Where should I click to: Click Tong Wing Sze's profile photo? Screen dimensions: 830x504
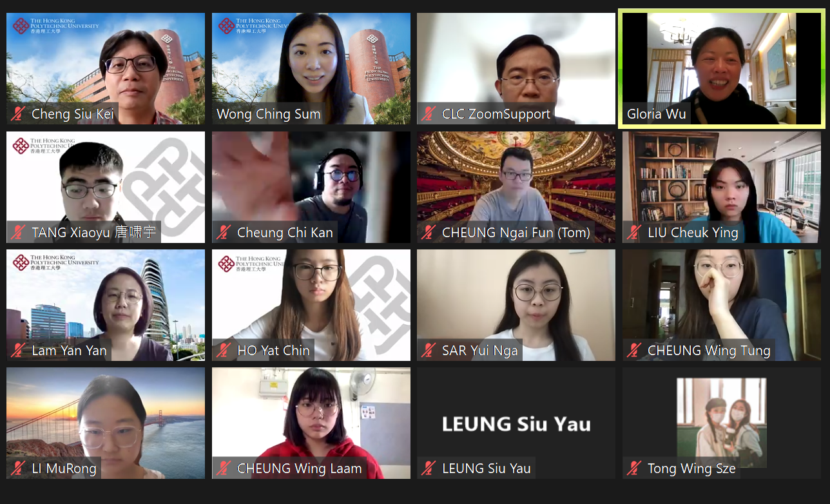pos(722,422)
